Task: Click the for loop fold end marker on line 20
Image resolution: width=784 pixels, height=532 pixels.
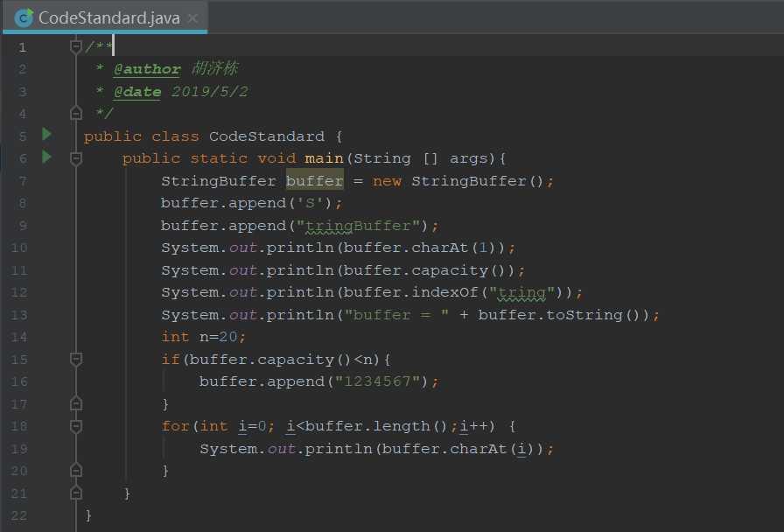Action: (76, 471)
